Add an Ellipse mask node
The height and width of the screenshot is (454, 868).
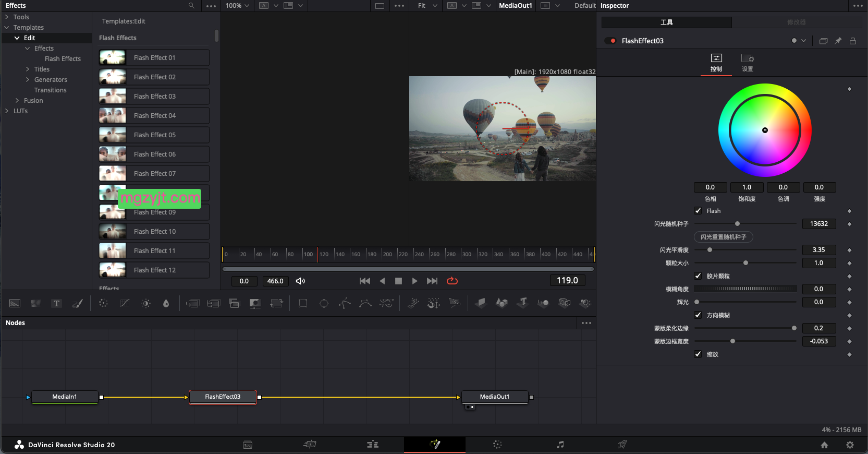click(324, 303)
